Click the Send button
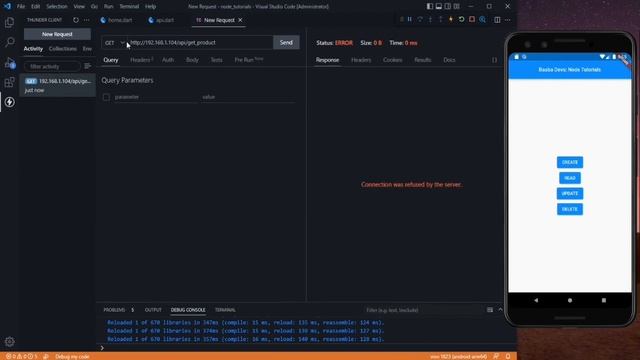The image size is (640, 360). pos(286,42)
